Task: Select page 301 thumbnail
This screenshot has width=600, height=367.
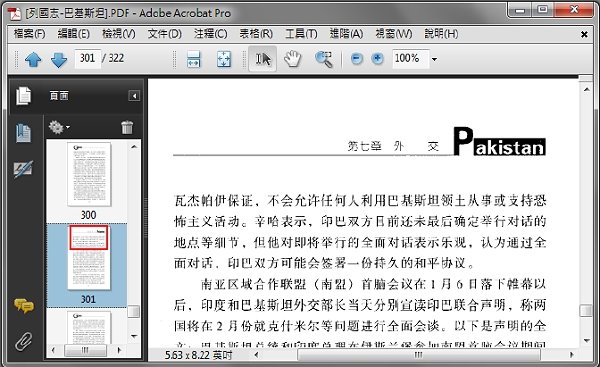Action: [89, 258]
